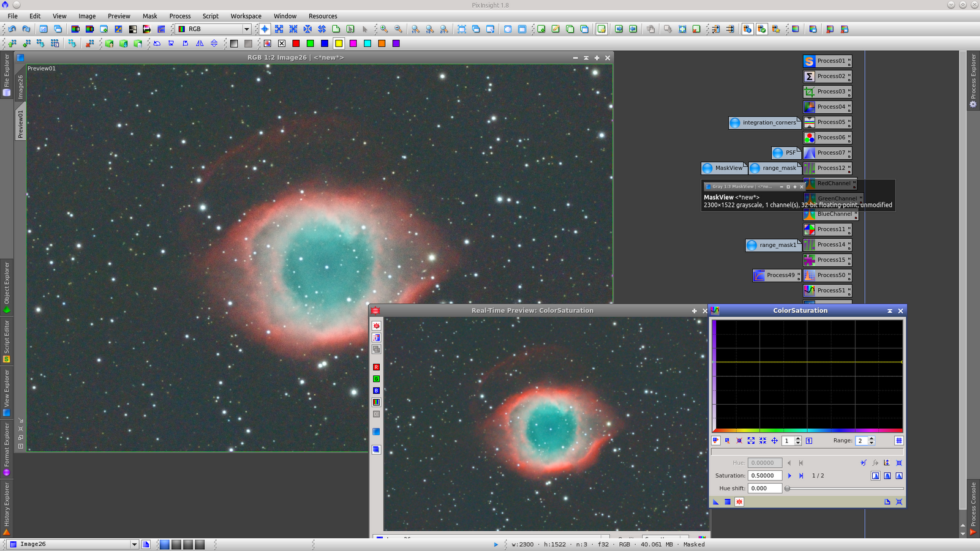Toggle the yellow mask color option
Image resolution: width=980 pixels, height=551 pixels.
click(x=339, y=43)
